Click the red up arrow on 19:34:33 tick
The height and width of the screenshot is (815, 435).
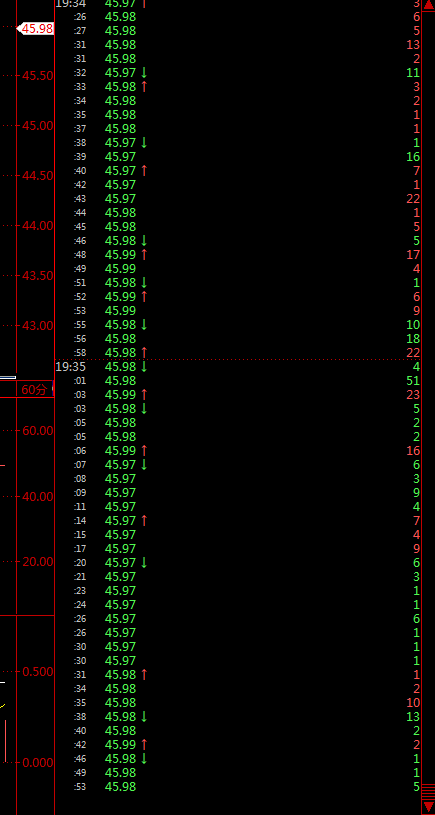tap(144, 87)
